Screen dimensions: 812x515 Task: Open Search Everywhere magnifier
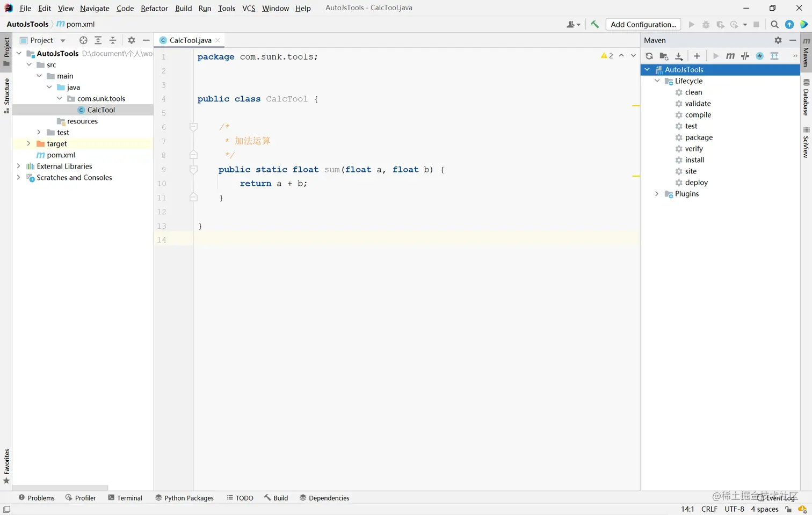tap(774, 24)
